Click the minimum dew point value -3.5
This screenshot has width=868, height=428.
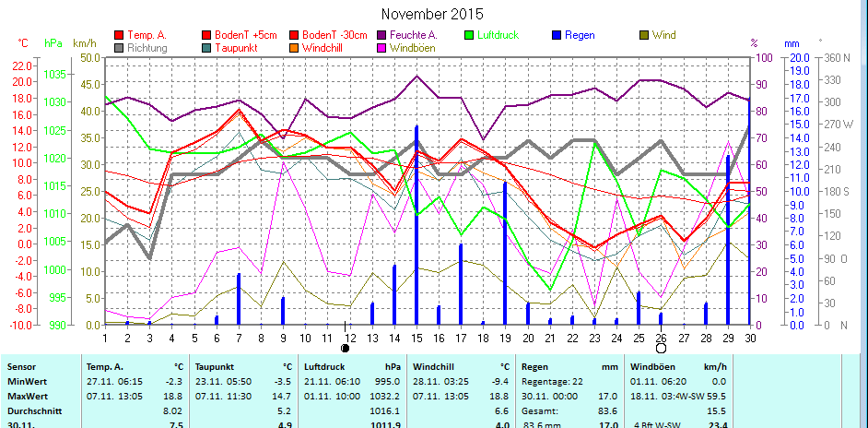pyautogui.click(x=282, y=382)
